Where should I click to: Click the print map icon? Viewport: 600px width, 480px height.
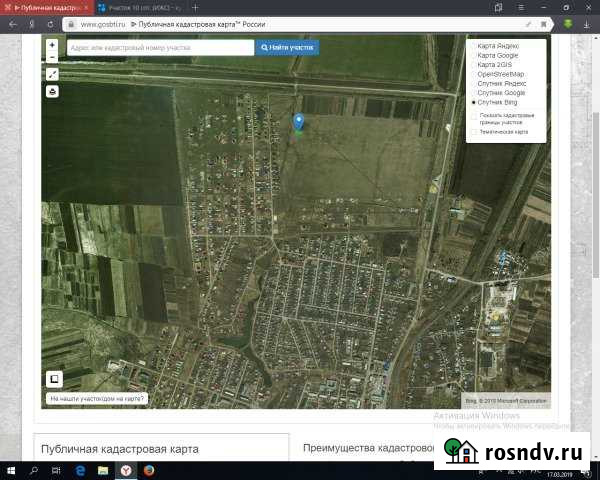[52, 91]
